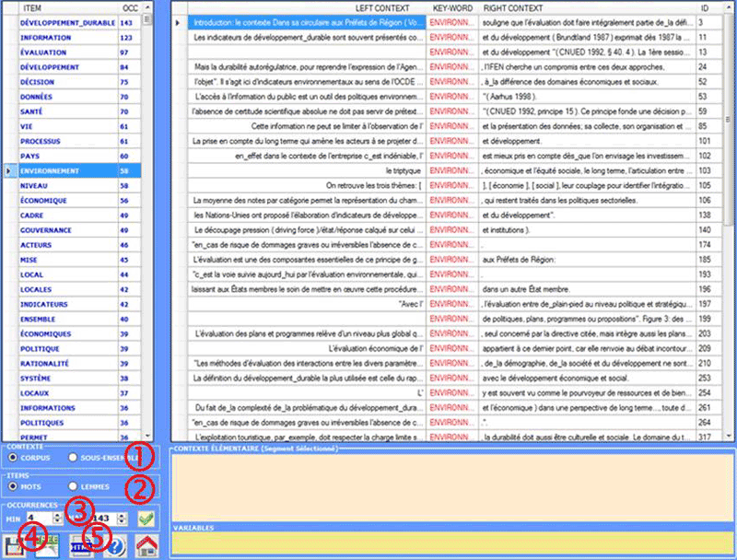Click the ID column header

tap(708, 8)
